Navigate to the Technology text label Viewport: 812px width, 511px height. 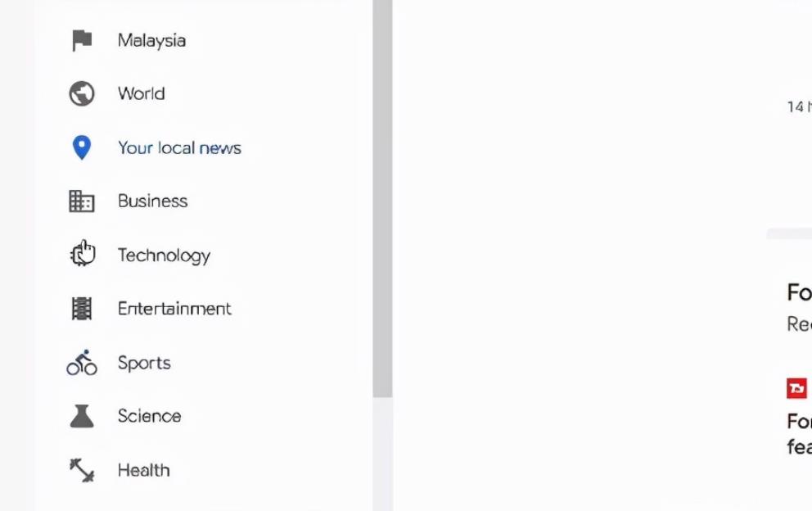164,255
